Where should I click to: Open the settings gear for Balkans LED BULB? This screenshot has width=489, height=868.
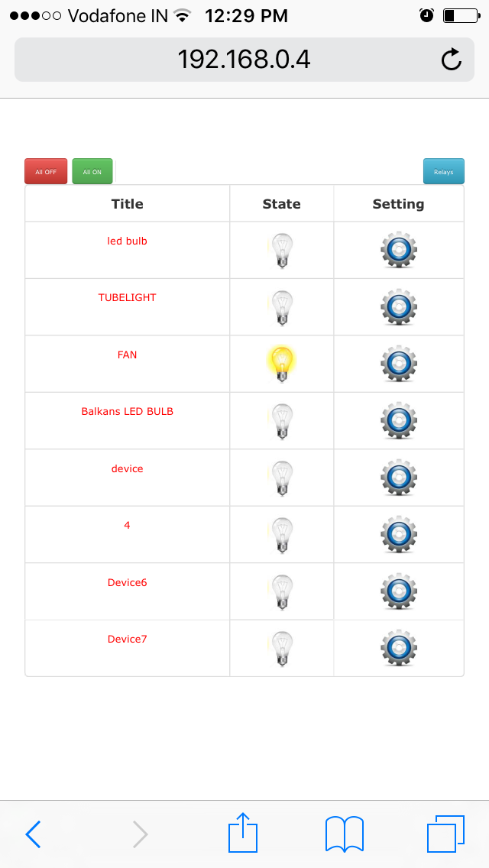click(399, 421)
